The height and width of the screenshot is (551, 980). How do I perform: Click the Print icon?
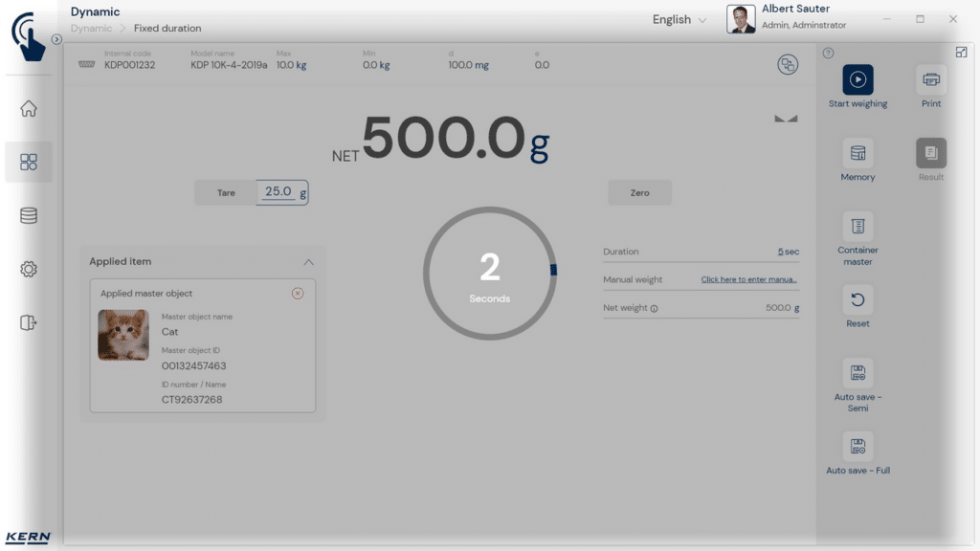[930, 79]
